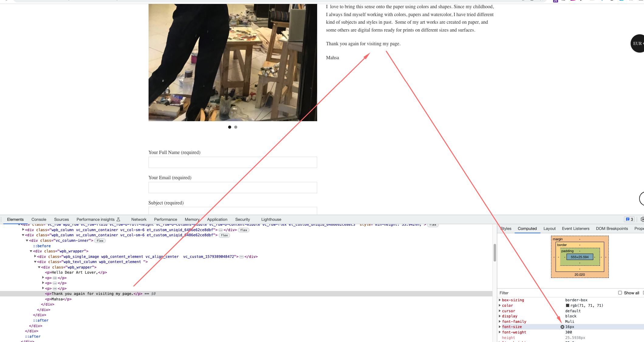
Task: Click the Event Listeners panel icon
Action: pos(575,228)
